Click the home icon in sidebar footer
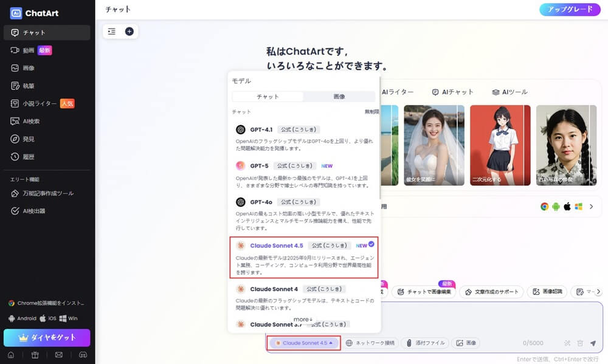 [x=11, y=355]
